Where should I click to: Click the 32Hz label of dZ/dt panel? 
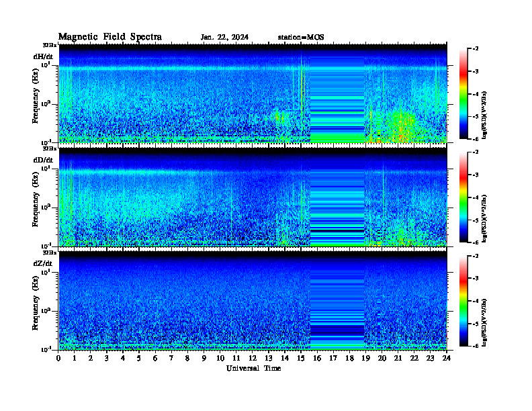click(50, 253)
